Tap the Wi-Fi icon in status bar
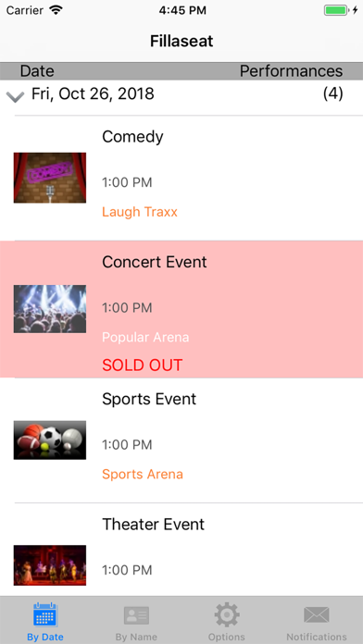 click(x=55, y=10)
